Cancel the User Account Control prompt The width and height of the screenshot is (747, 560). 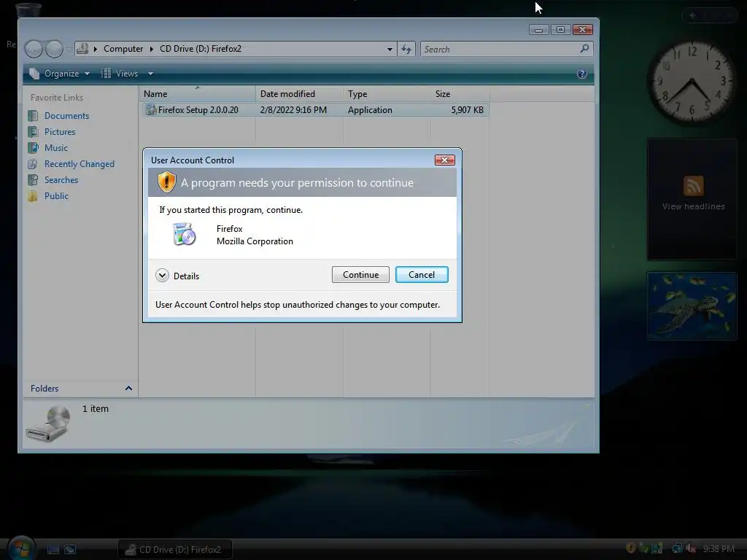[x=422, y=275]
